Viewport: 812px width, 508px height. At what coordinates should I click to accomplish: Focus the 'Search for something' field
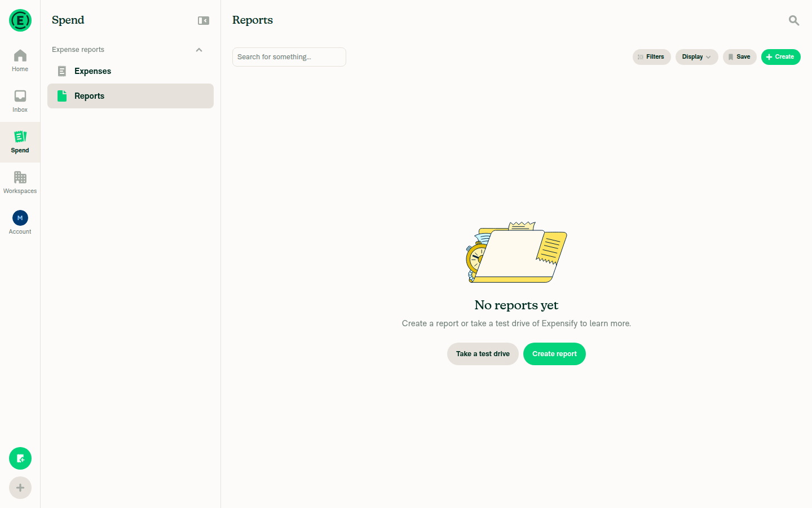[289, 57]
